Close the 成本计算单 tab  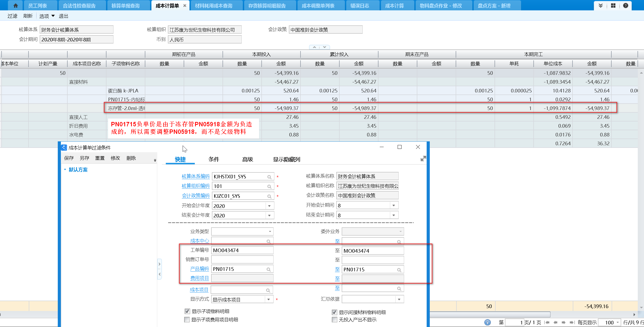click(185, 6)
